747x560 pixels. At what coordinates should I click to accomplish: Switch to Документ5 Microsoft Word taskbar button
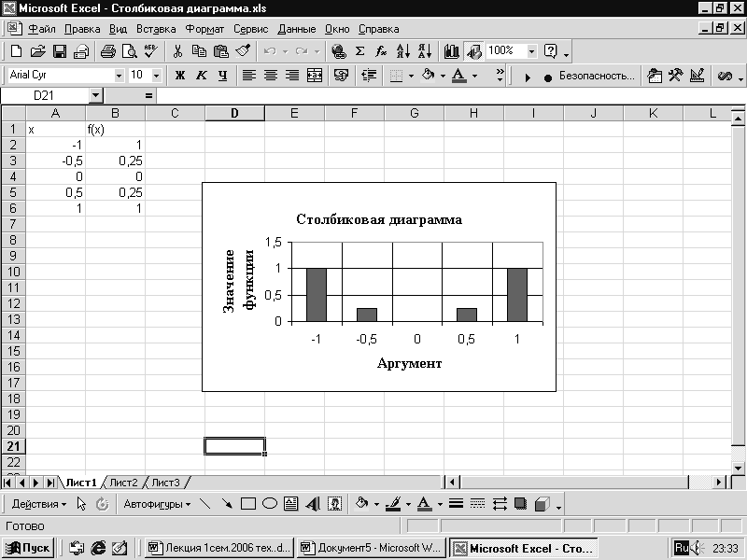click(x=372, y=548)
